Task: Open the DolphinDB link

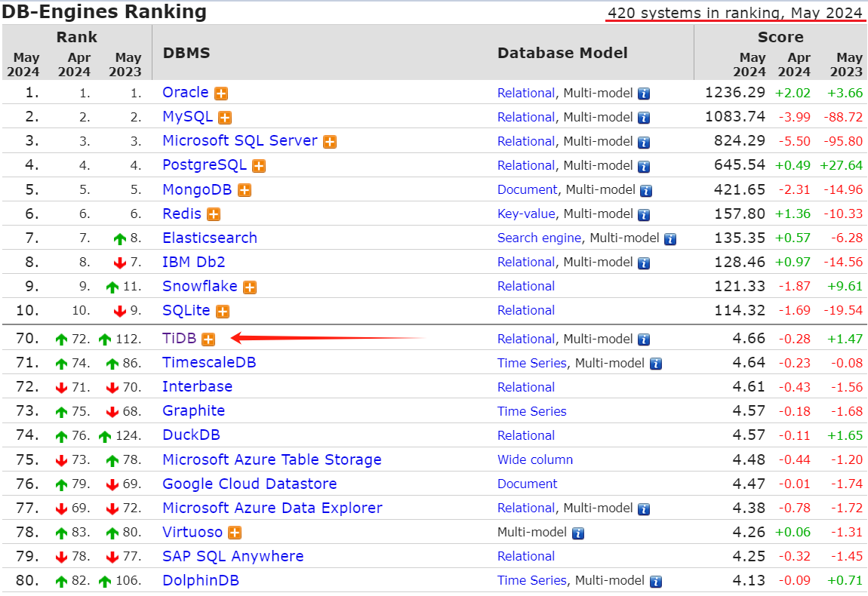Action: 200,580
